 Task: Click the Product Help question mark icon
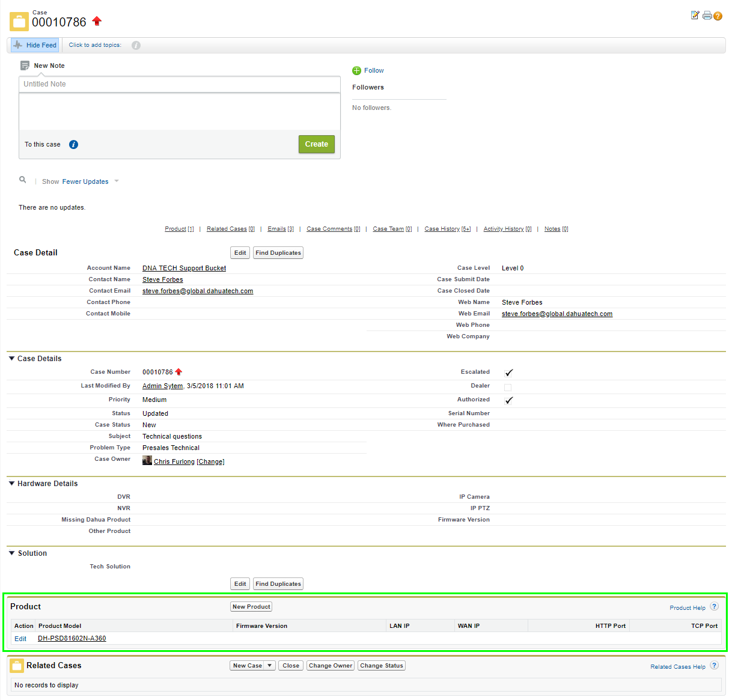(x=714, y=607)
